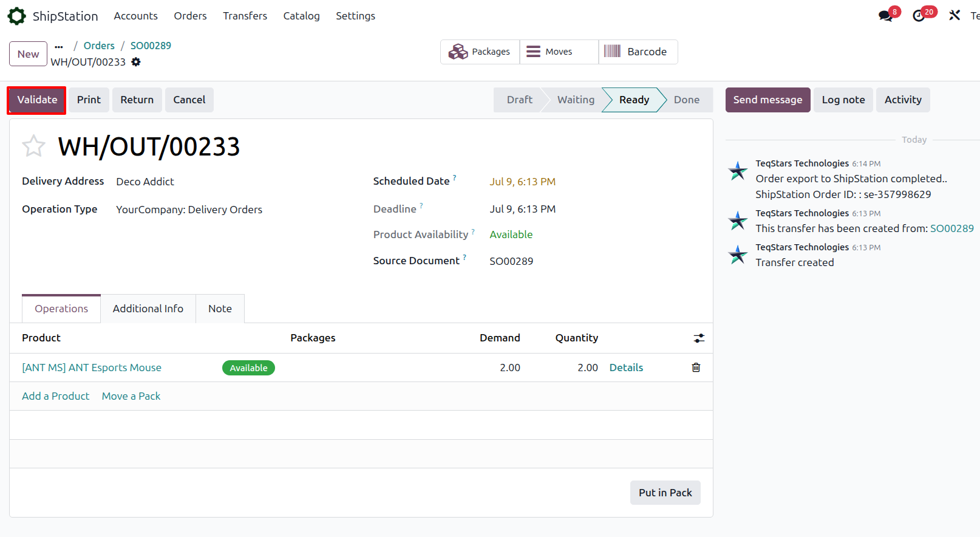Click the Print button

pos(89,100)
